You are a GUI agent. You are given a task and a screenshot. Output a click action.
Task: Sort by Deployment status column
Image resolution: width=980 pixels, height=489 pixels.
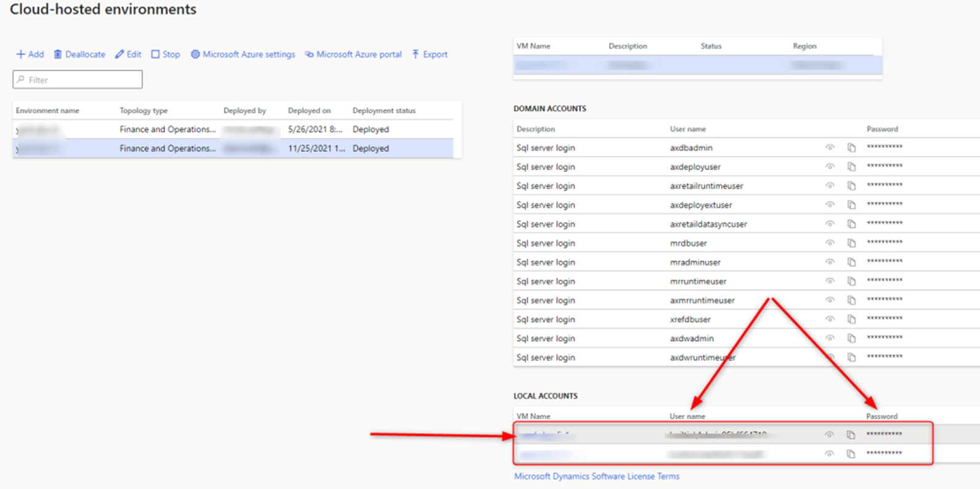(384, 110)
